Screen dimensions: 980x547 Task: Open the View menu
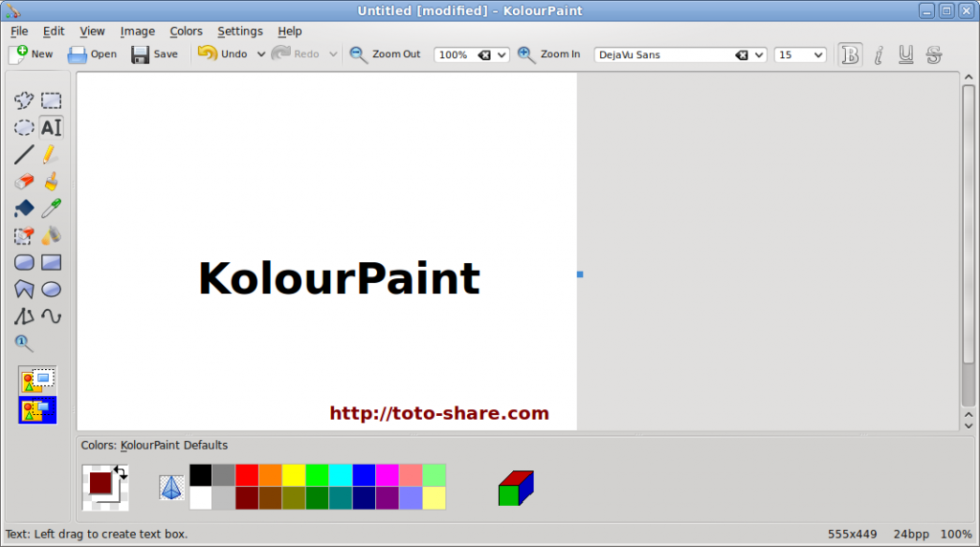(x=92, y=32)
